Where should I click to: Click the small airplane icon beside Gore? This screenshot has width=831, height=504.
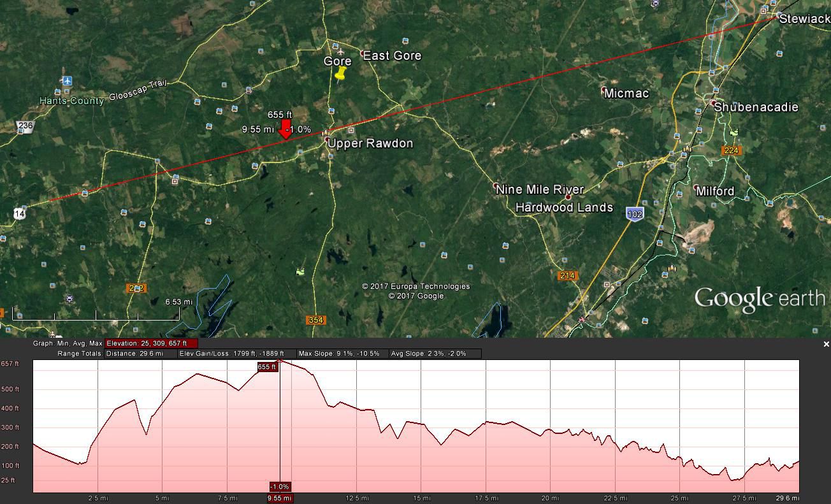pos(340,51)
